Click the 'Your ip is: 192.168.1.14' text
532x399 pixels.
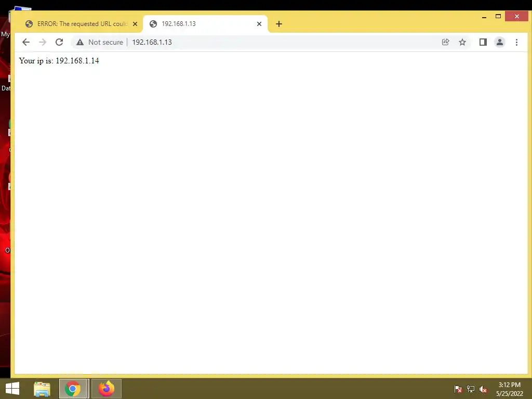click(x=59, y=61)
